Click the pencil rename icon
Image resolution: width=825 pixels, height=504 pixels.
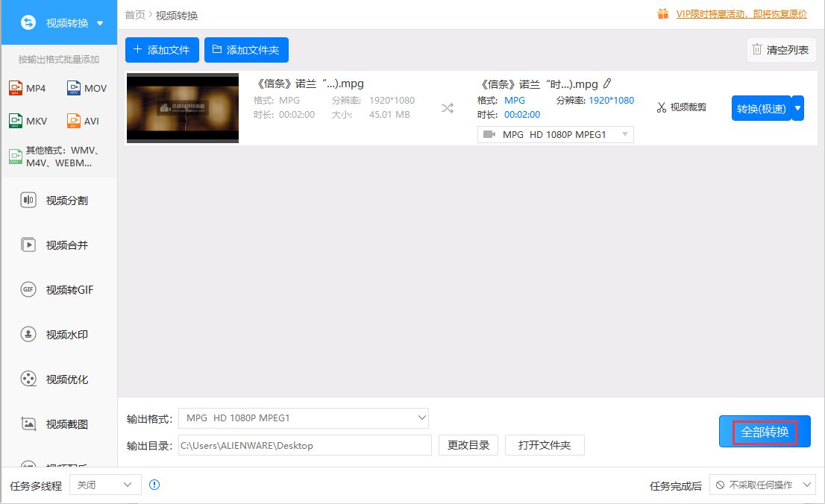607,84
